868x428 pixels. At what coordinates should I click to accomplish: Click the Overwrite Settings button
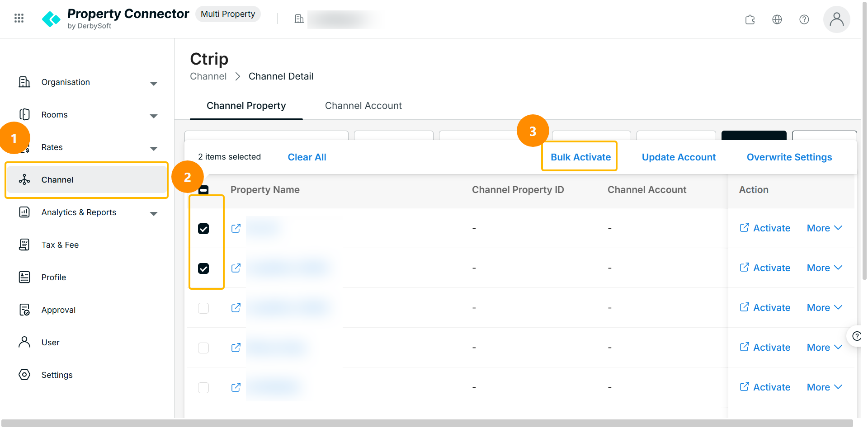(789, 157)
